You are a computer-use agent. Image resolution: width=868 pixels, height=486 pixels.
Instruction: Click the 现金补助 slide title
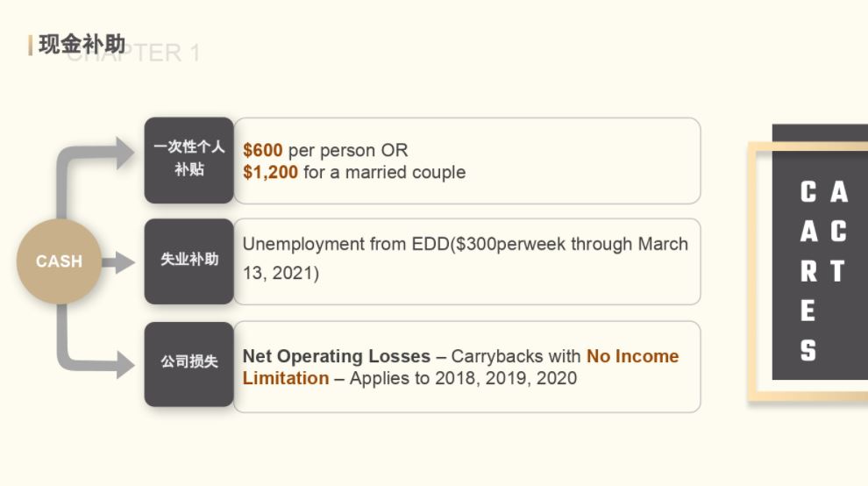[x=82, y=45]
